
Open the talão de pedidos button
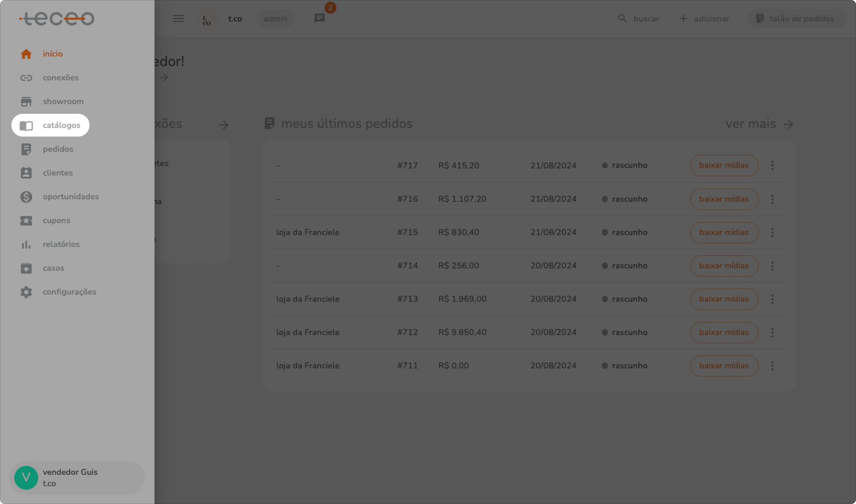[x=795, y=19]
